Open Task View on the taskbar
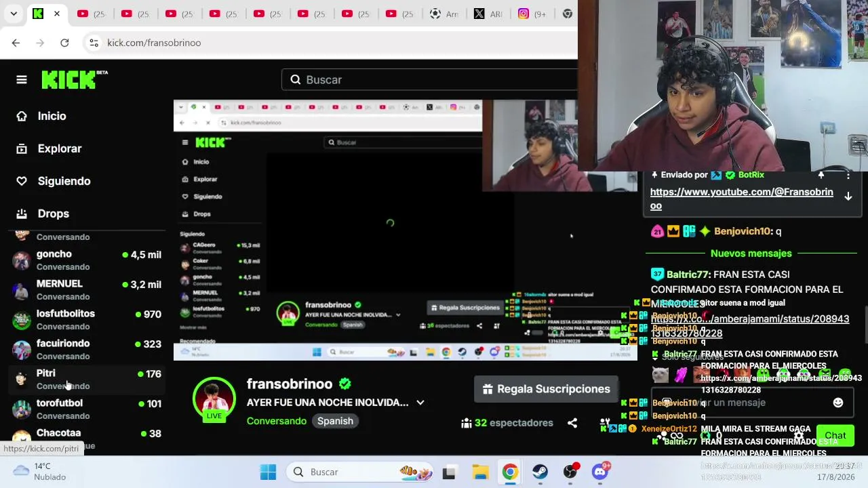 449,472
